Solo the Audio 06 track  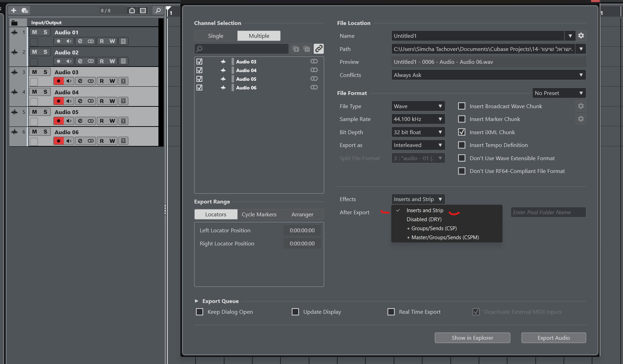point(45,132)
